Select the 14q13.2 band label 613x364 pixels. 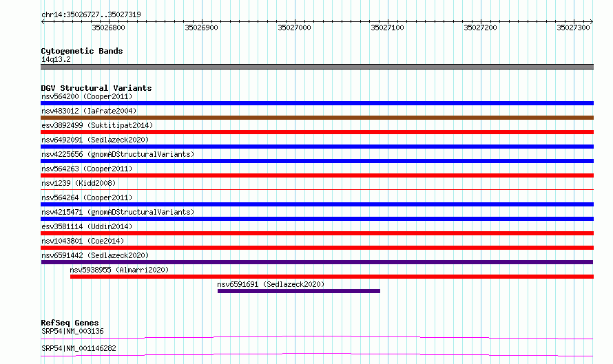(56, 59)
